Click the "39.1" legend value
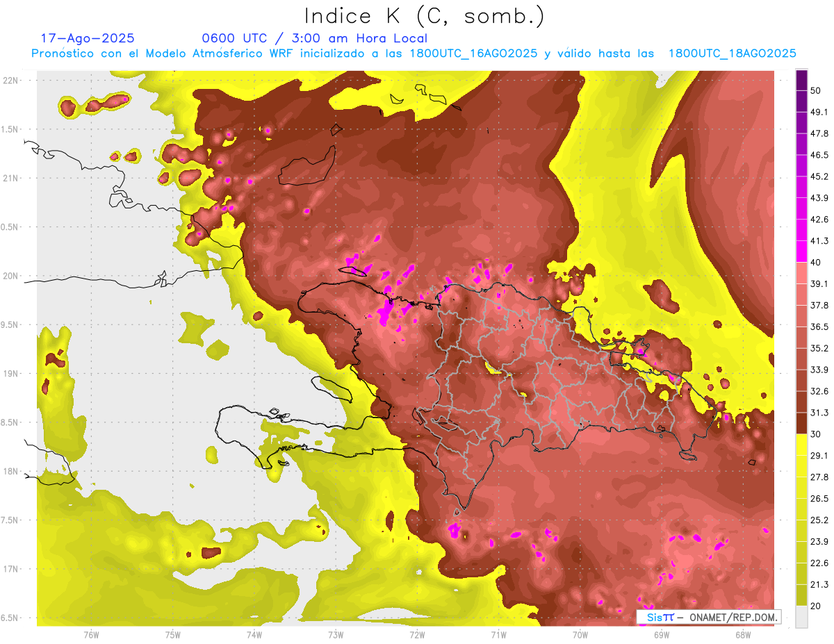This screenshot has width=834, height=644. pos(819,284)
